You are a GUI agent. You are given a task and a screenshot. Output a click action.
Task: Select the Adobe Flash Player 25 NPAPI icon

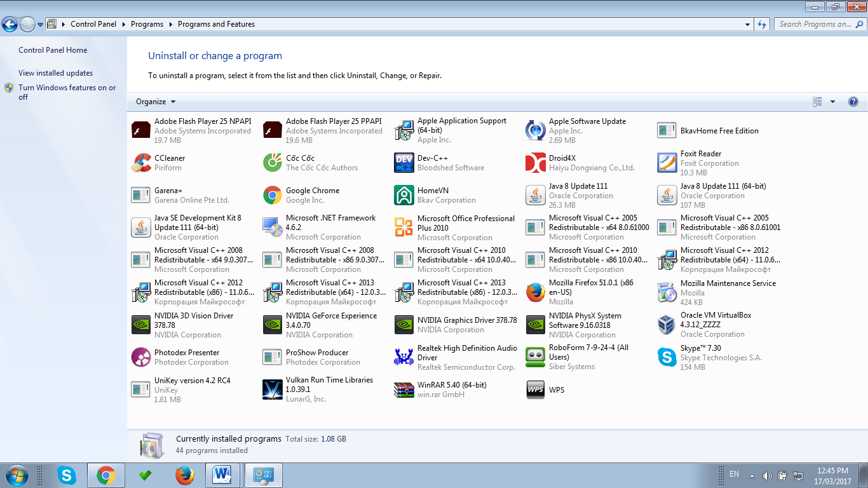point(140,130)
